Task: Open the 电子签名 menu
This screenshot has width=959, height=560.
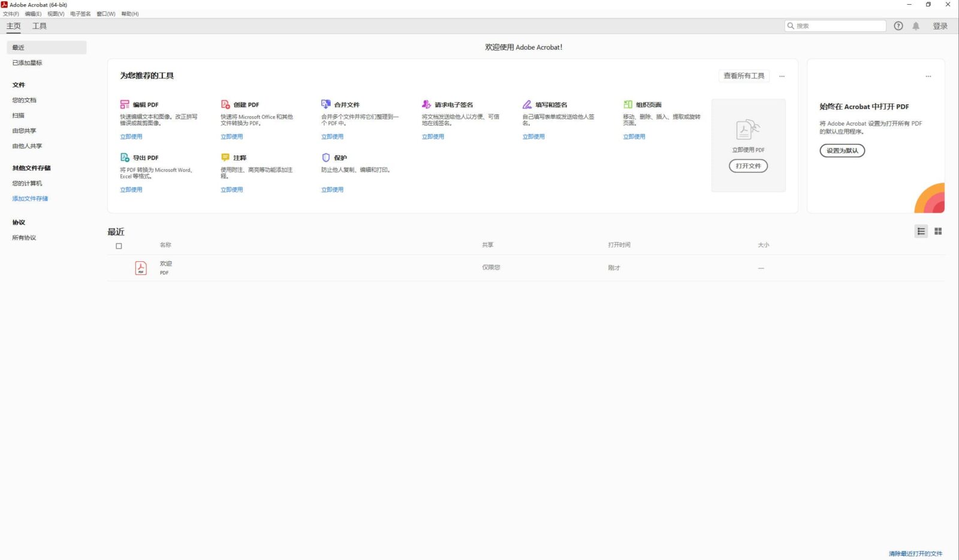Action: (80, 14)
